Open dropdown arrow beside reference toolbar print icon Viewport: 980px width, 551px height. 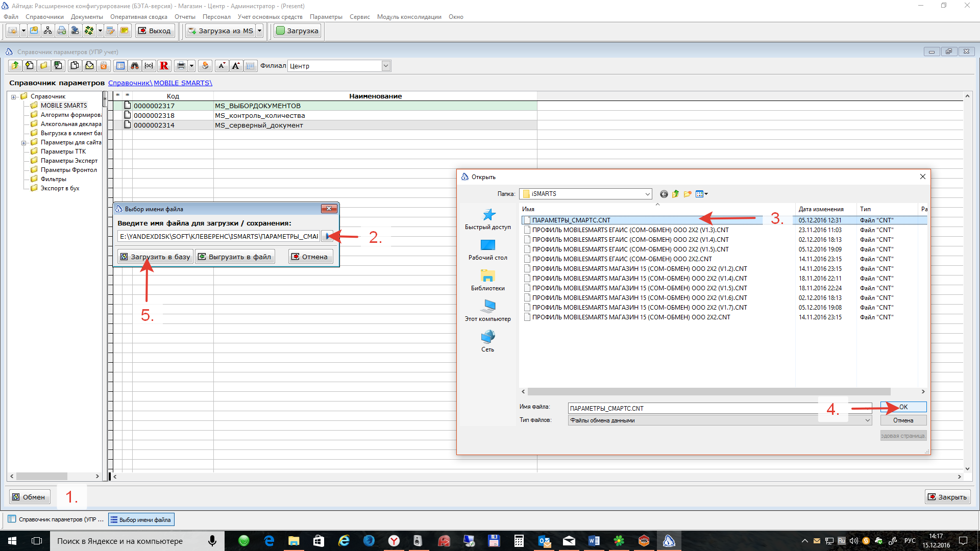click(191, 65)
